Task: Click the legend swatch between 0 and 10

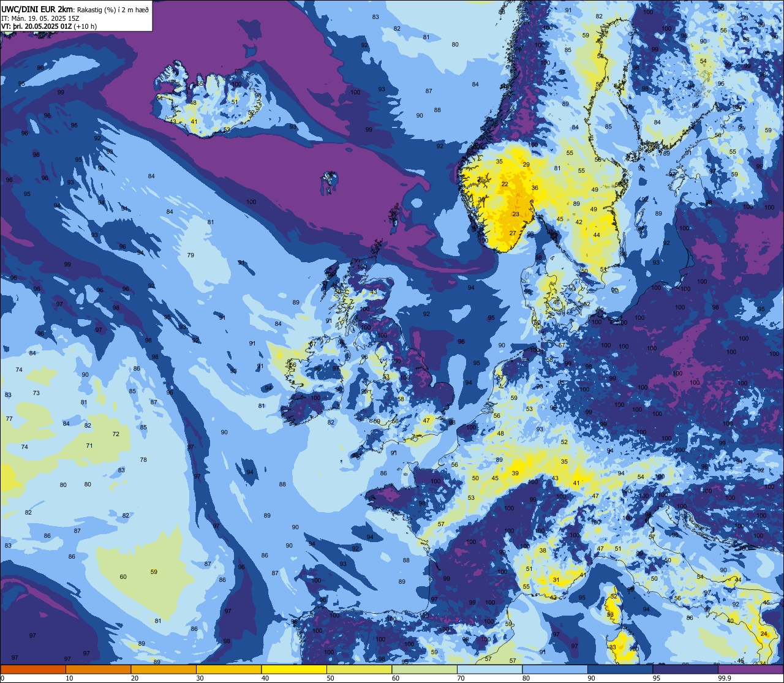Action: point(33,669)
